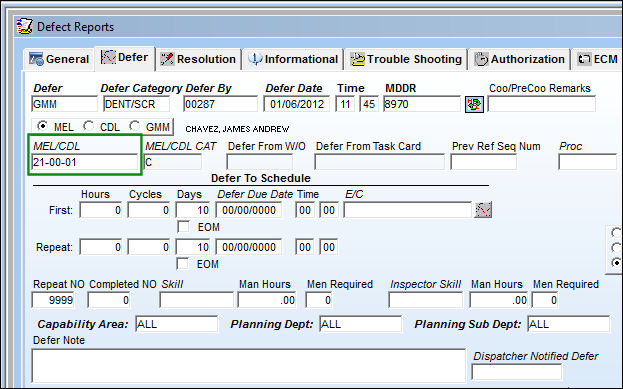
Task: Select the CDL radio button
Action: point(88,126)
